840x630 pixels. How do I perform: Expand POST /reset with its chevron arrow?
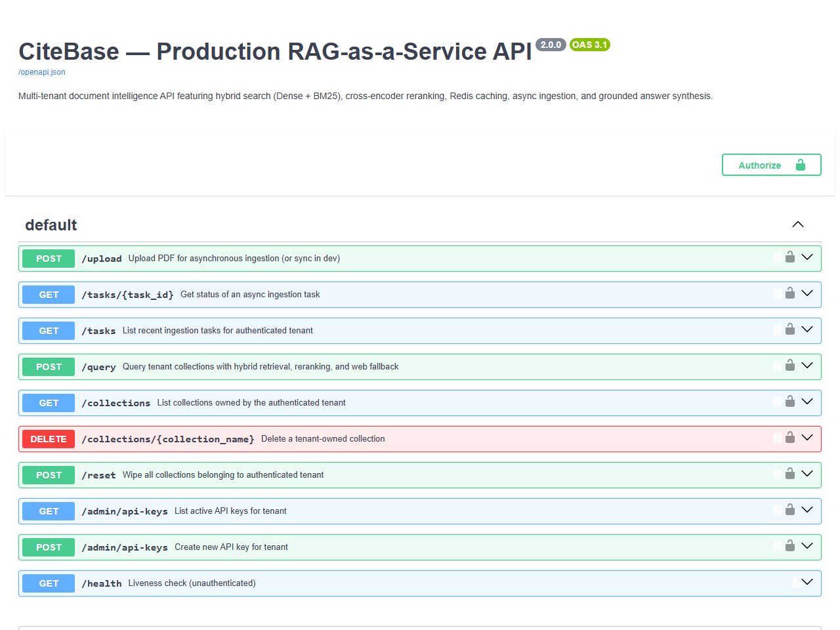[x=807, y=474]
